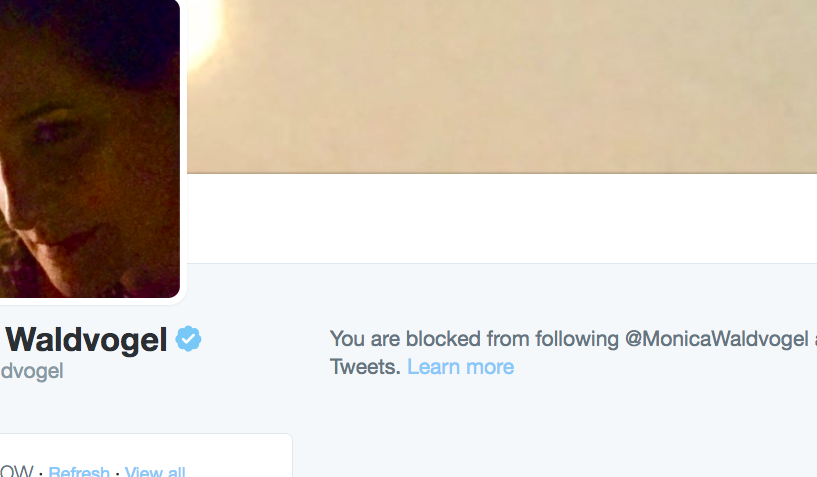This screenshot has height=477, width=817.
Task: Open the "Learn more" link about blocking
Action: tap(461, 367)
